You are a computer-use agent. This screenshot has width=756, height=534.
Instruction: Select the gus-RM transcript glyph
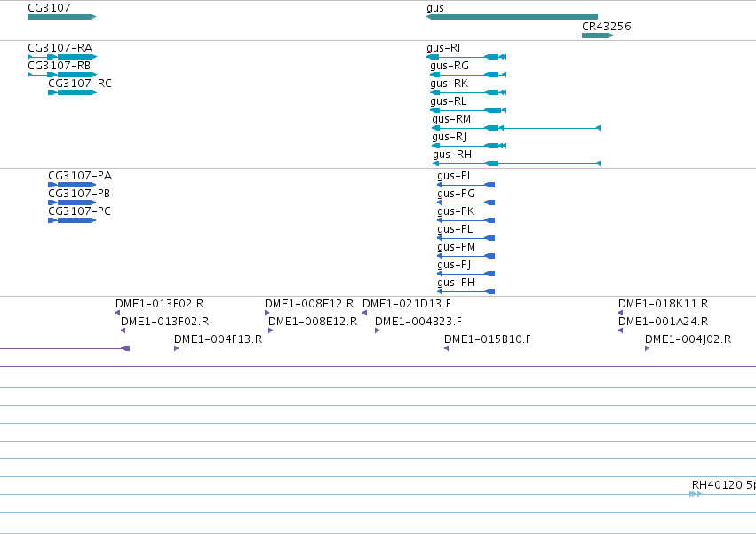[516, 128]
